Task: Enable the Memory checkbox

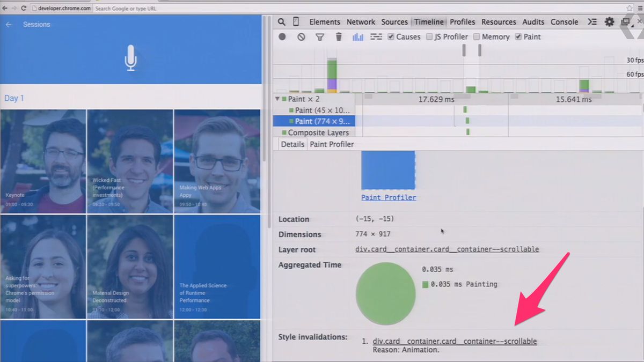Action: [x=477, y=37]
